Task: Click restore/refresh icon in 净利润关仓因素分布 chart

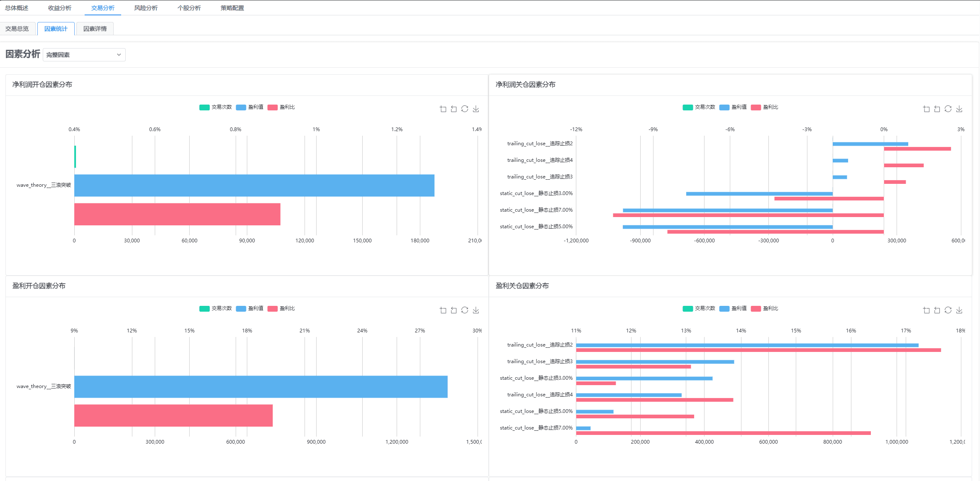Action: pos(948,109)
